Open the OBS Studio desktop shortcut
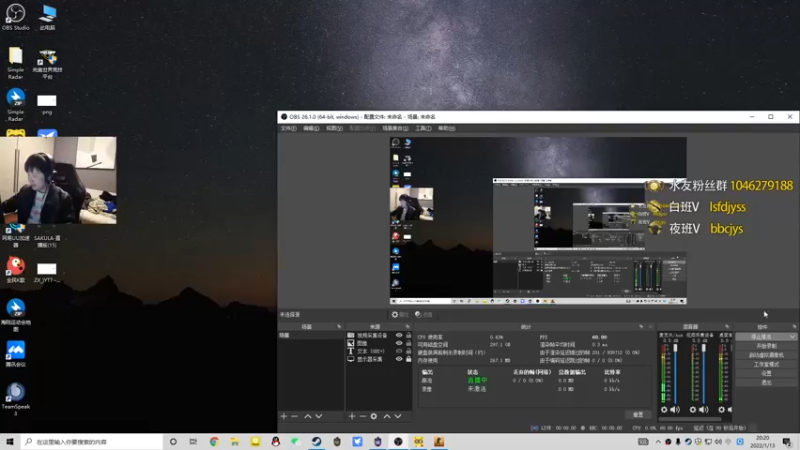The height and width of the screenshot is (450, 800). click(x=15, y=17)
